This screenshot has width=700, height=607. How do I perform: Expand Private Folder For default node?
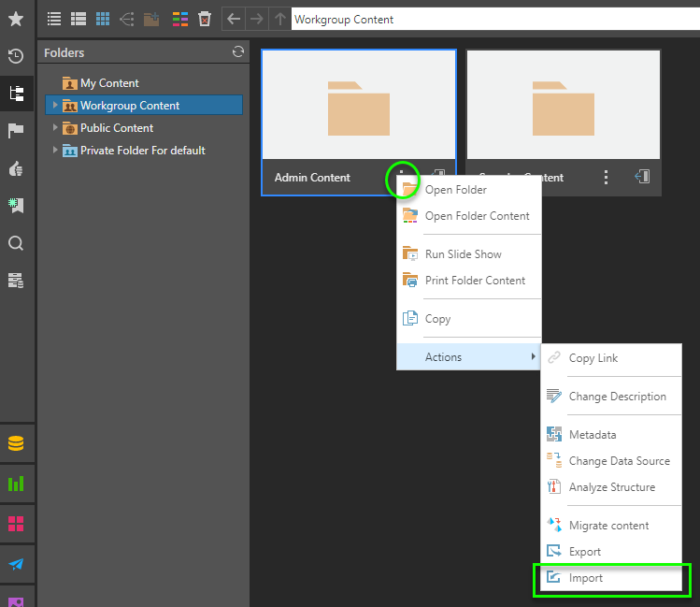55,151
